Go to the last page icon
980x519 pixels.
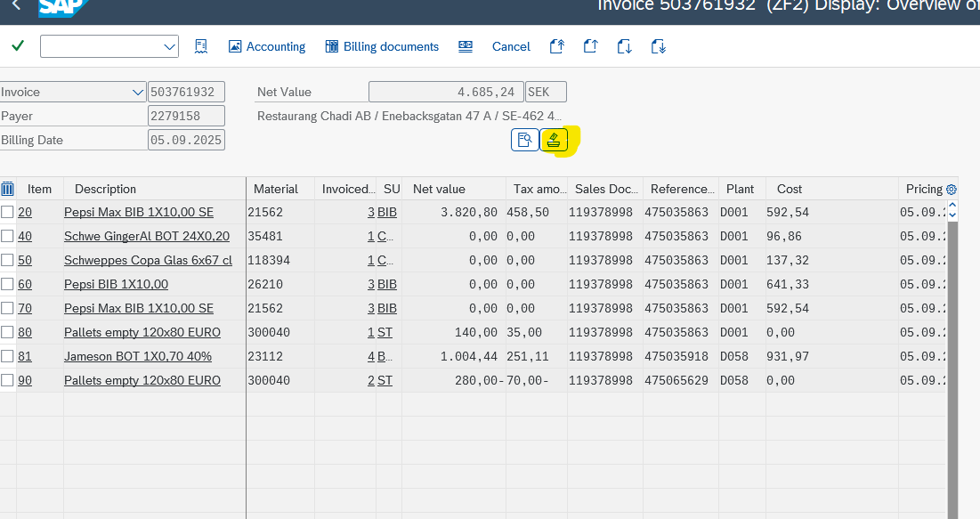coord(659,46)
